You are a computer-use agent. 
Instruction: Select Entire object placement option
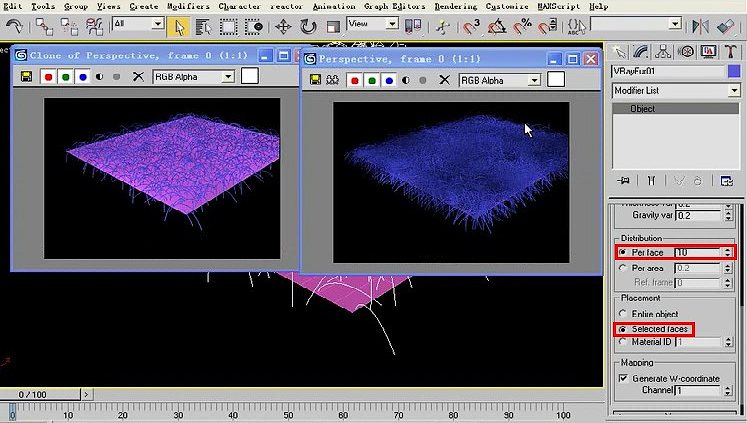(x=623, y=313)
